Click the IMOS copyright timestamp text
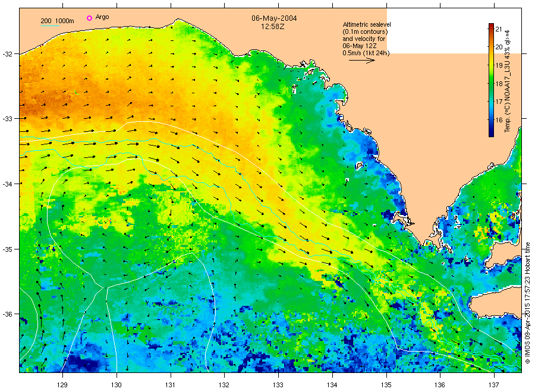The width and height of the screenshot is (535, 392). pyautogui.click(x=527, y=303)
